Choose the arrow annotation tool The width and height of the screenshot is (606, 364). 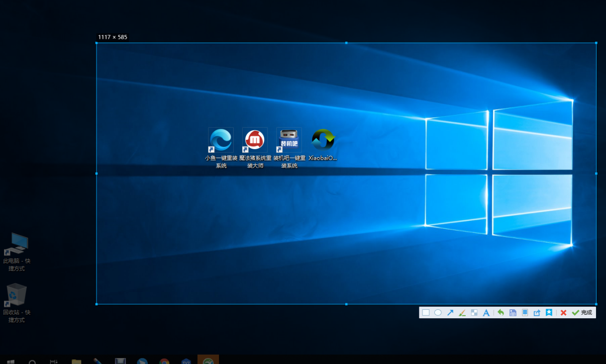(450, 313)
